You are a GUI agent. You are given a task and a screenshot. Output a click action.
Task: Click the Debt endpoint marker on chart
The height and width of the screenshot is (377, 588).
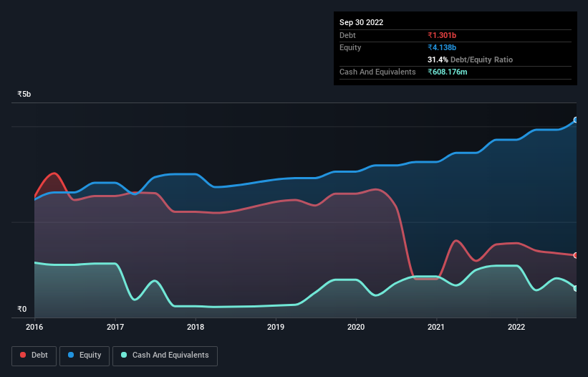coord(576,255)
